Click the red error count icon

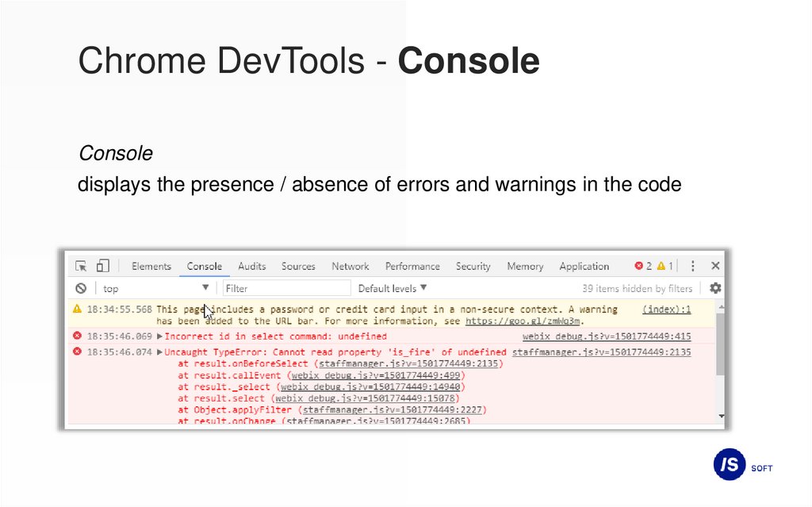(x=639, y=267)
